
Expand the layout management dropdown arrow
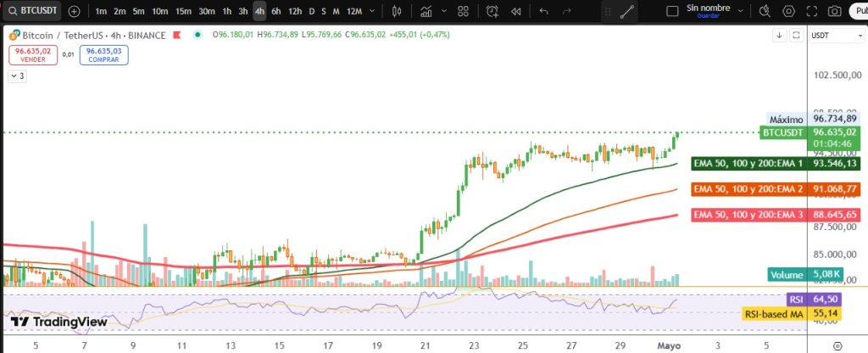[741, 8]
